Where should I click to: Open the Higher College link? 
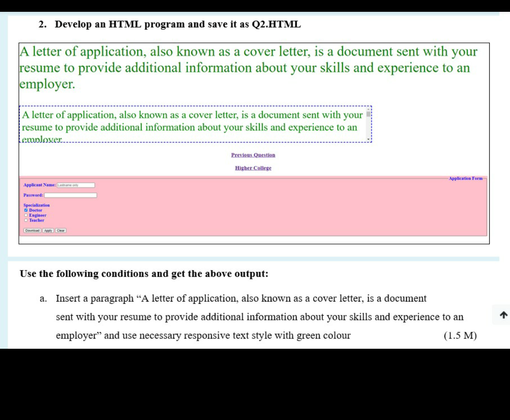coord(253,168)
